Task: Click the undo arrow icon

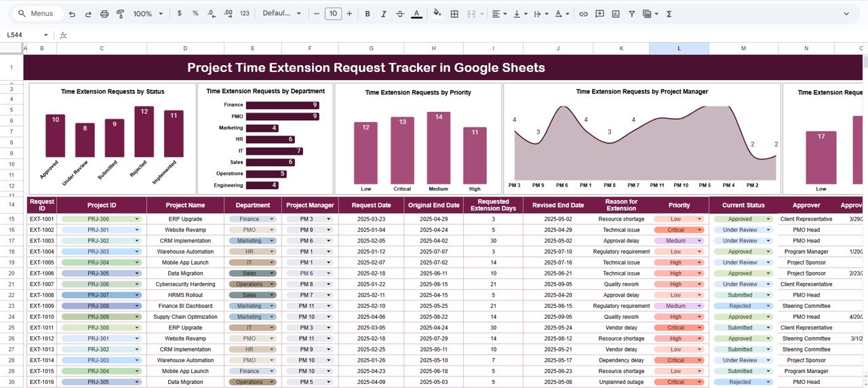Action: point(72,14)
